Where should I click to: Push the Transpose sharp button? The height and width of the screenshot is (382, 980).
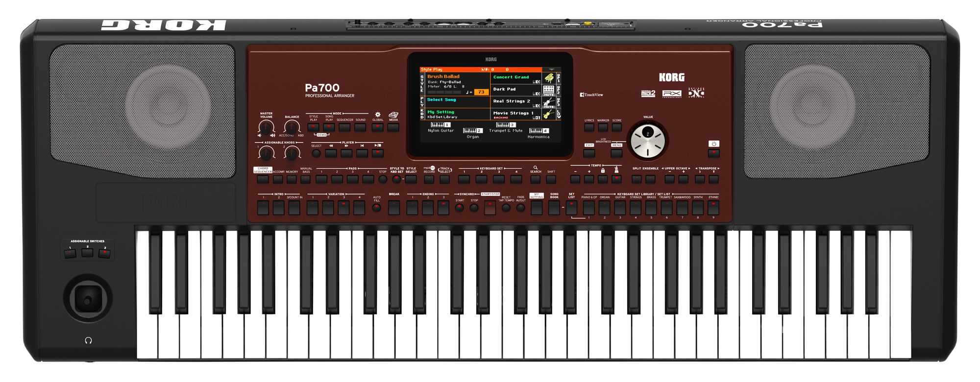(714, 179)
